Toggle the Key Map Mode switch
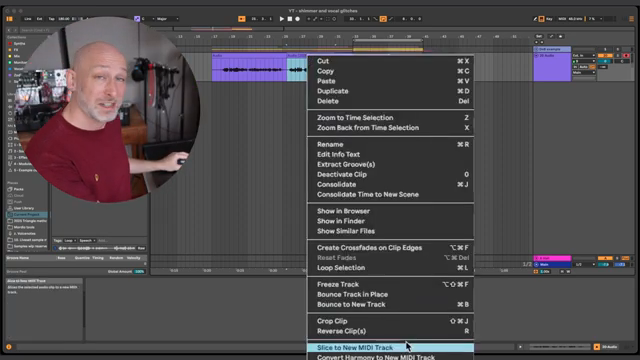The width and height of the screenshot is (640, 360). [x=549, y=19]
